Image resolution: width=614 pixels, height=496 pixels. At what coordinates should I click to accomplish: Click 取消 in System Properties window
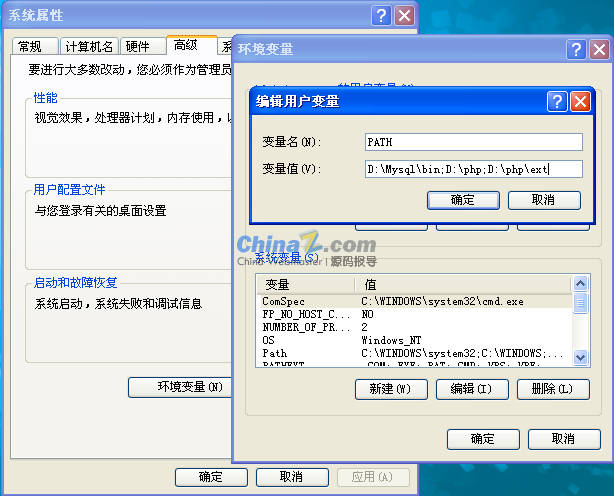(292, 477)
